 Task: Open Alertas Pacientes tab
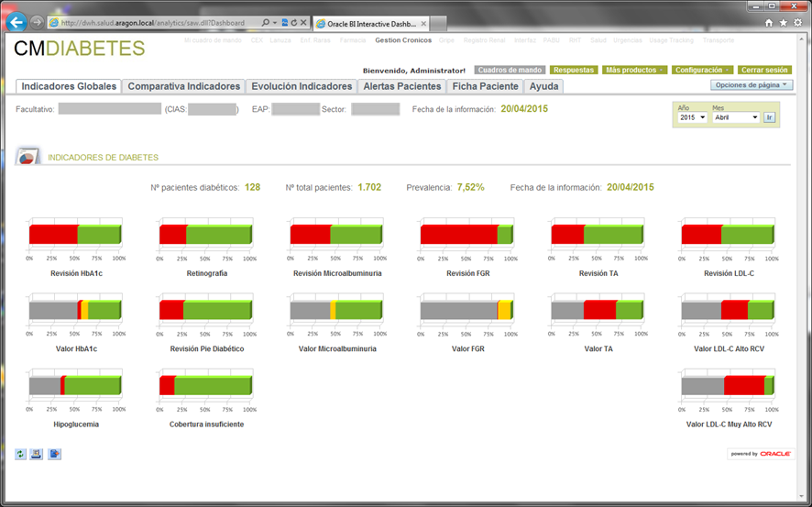(401, 86)
